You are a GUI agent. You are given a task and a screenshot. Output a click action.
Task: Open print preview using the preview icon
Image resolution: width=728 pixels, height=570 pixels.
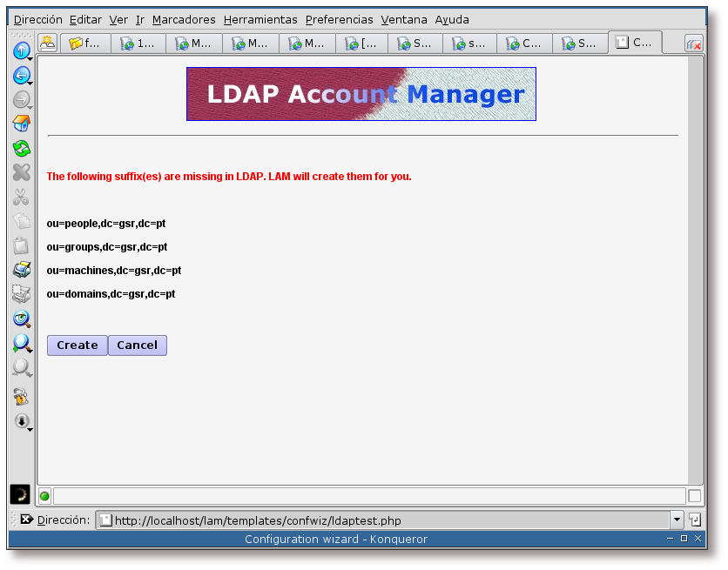coord(22,294)
